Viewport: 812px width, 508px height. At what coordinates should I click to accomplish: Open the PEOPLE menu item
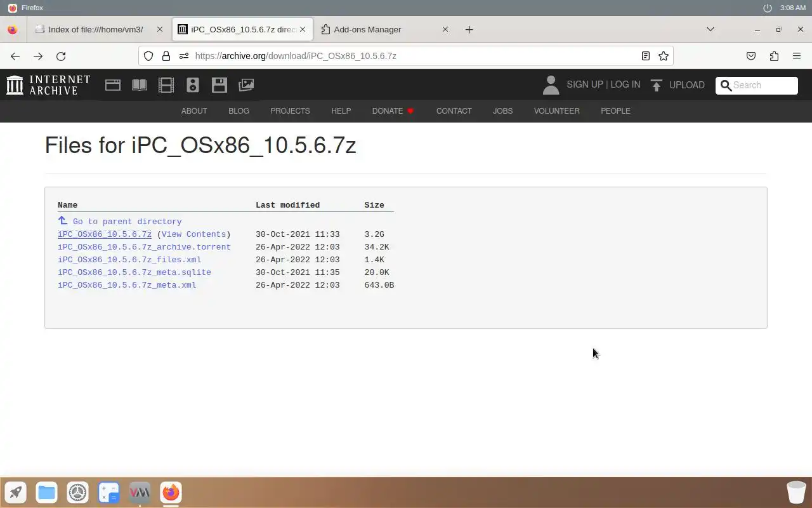coord(615,111)
